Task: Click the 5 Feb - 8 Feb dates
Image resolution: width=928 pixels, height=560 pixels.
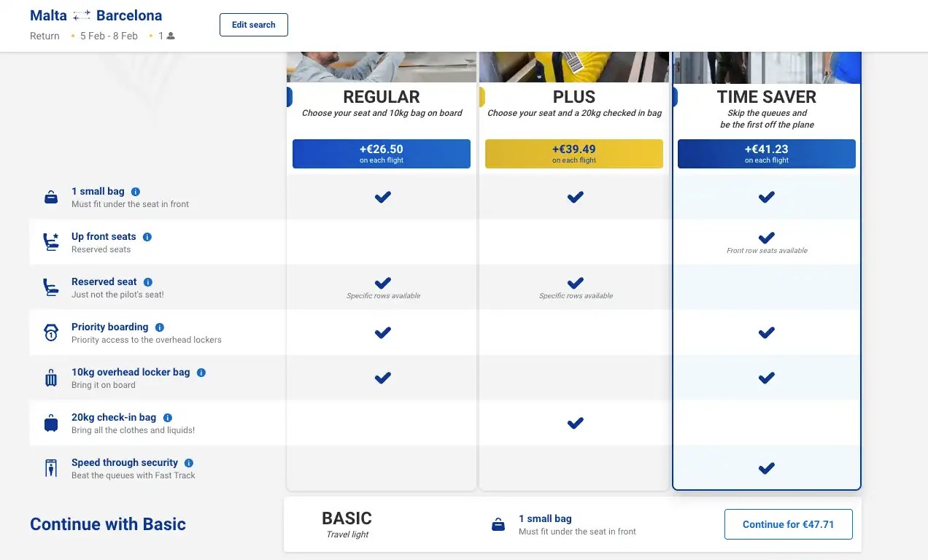Action: click(109, 36)
